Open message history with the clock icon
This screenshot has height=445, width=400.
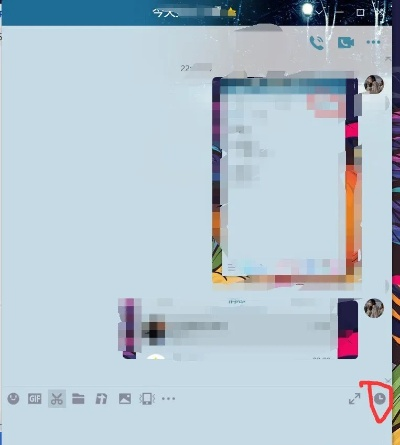380,398
